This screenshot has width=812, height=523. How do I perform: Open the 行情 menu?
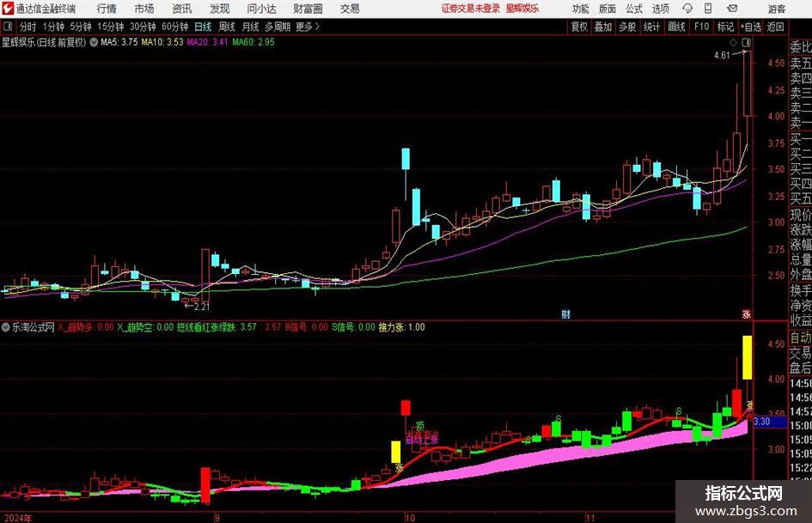107,9
